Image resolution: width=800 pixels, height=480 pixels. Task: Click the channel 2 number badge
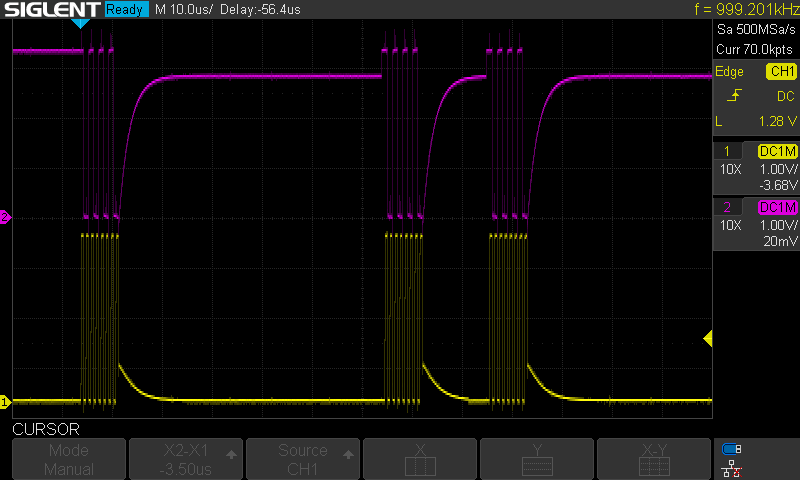(727, 207)
